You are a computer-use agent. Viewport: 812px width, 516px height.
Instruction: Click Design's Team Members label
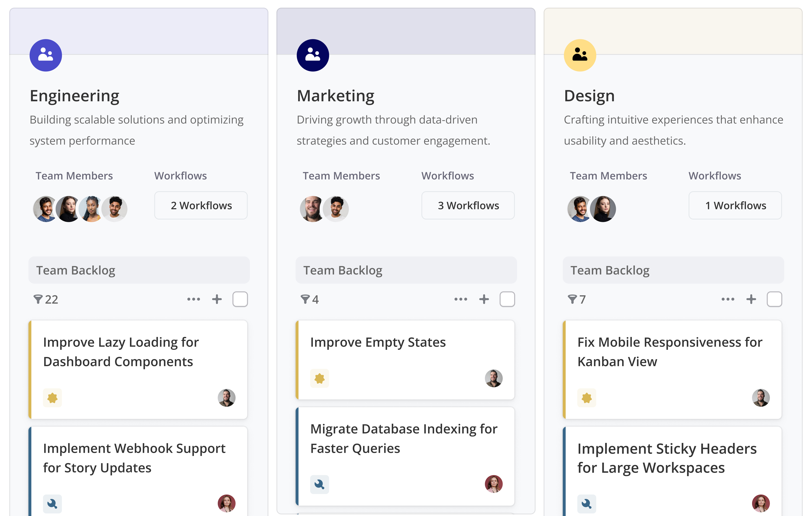tap(608, 176)
